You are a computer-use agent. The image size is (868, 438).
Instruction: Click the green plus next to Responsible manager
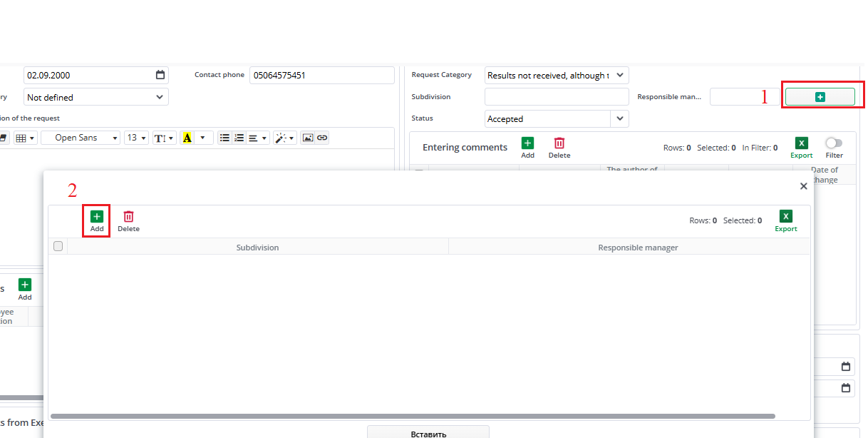[820, 96]
